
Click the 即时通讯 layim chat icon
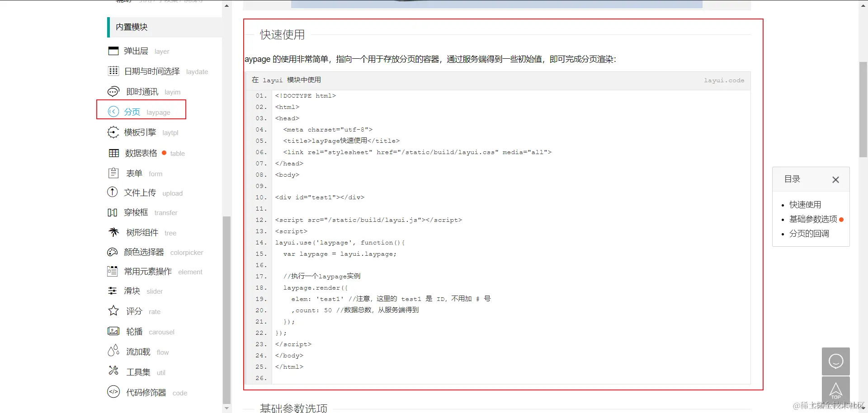[113, 91]
